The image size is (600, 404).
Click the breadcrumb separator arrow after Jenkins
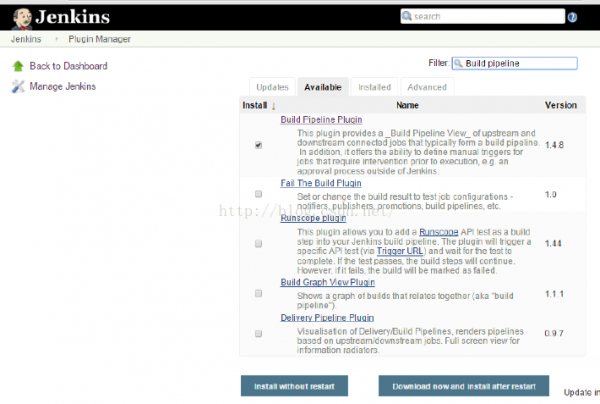pyautogui.click(x=57, y=39)
